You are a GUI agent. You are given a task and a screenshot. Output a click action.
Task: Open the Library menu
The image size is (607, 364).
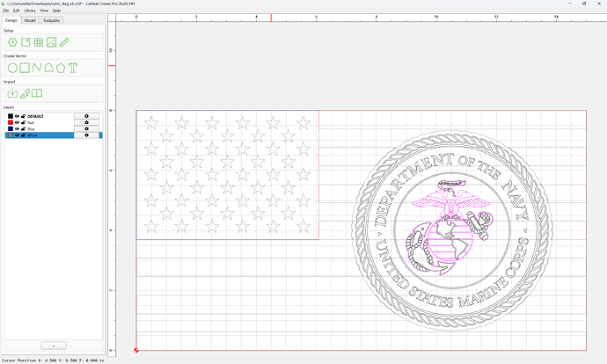(30, 11)
